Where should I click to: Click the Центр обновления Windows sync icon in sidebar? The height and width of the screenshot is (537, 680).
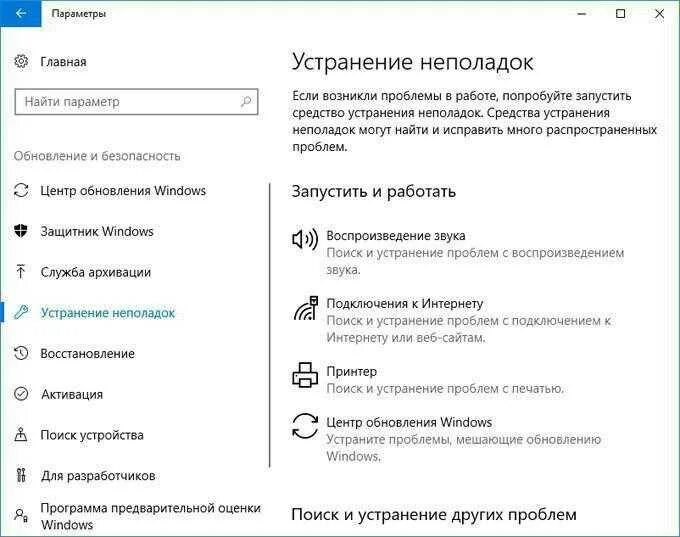[21, 190]
